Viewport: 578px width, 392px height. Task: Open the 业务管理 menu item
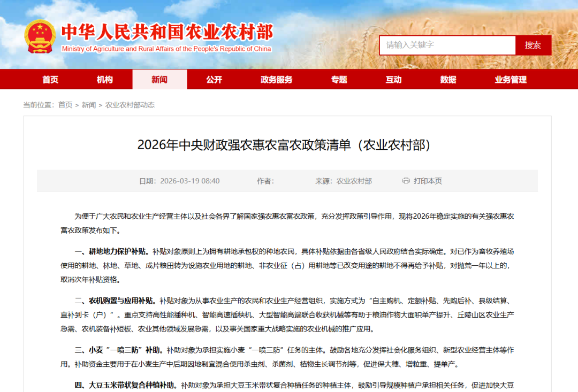(x=511, y=80)
